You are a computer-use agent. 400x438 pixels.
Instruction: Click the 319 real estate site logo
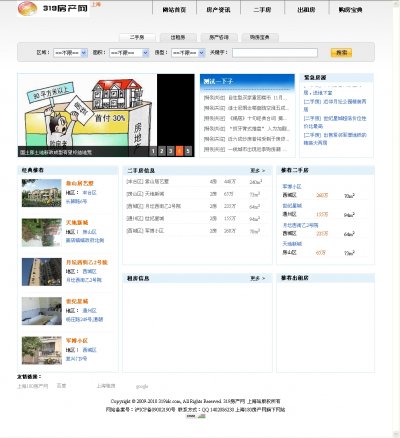pos(53,8)
